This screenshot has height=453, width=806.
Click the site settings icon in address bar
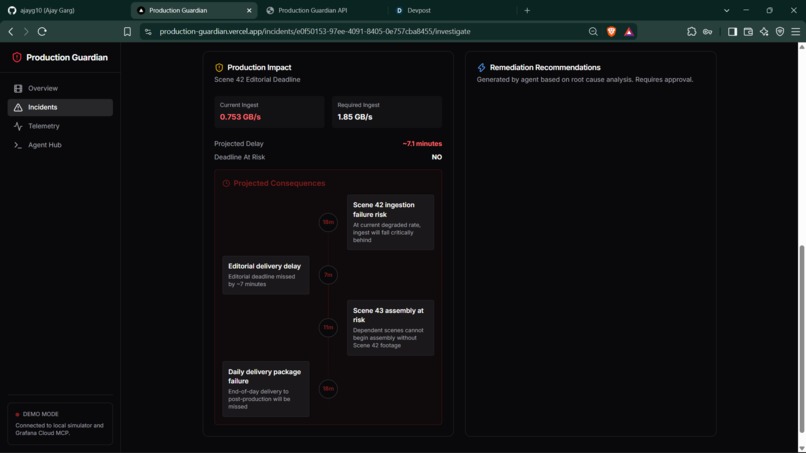point(148,32)
